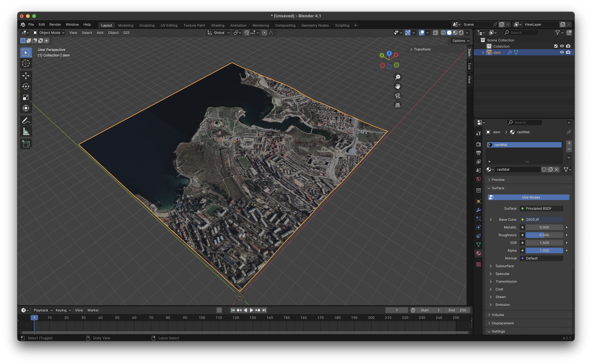The image size is (592, 364).
Task: Open the Scene properties tab icon
Action: pos(479,170)
